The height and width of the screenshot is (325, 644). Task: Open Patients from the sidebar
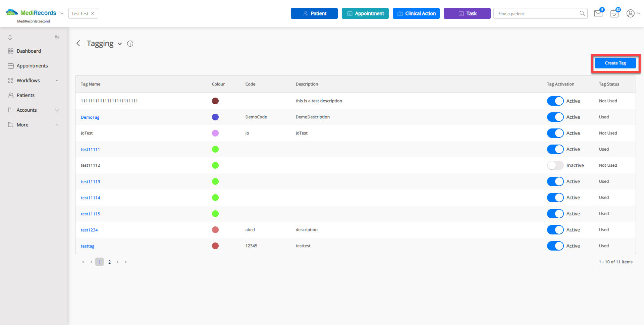pyautogui.click(x=25, y=95)
